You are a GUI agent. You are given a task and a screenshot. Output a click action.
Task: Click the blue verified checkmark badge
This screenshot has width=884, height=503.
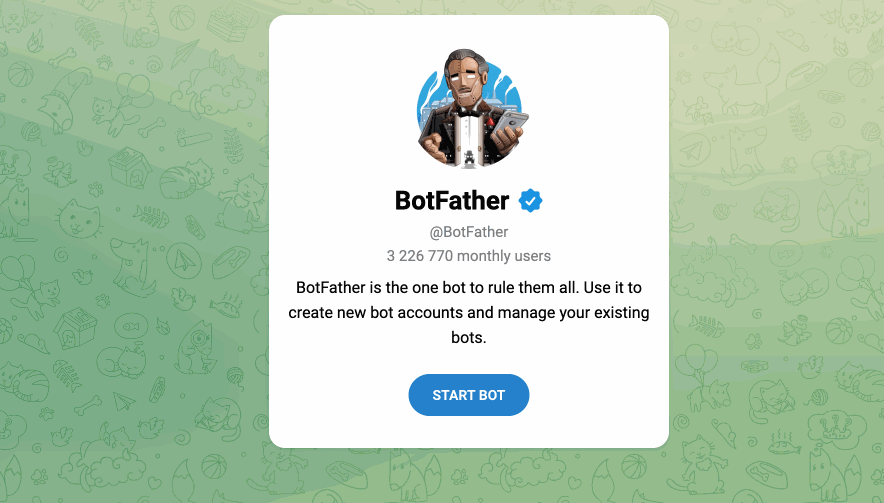[530, 201]
